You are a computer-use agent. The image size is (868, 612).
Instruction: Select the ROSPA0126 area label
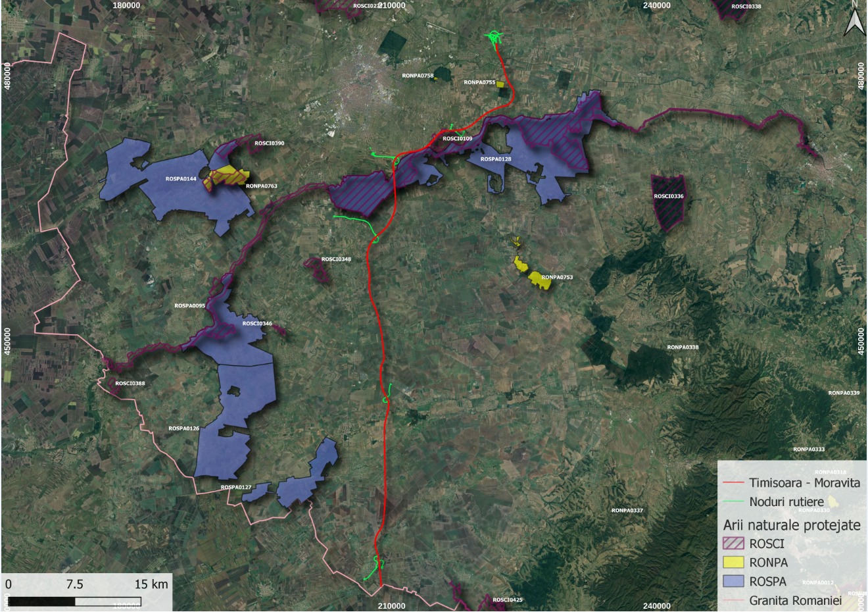click(x=183, y=428)
